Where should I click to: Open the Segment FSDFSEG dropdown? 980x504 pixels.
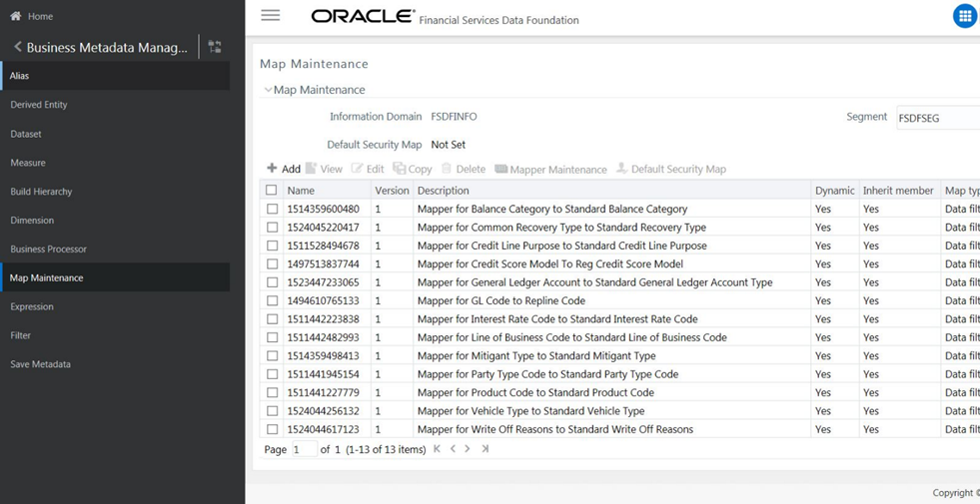[938, 118]
